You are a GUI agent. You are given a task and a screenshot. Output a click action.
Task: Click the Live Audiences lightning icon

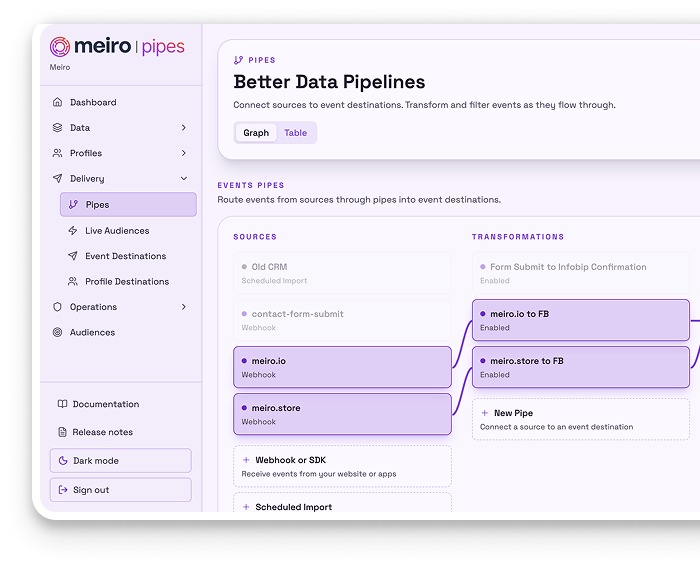tap(72, 231)
